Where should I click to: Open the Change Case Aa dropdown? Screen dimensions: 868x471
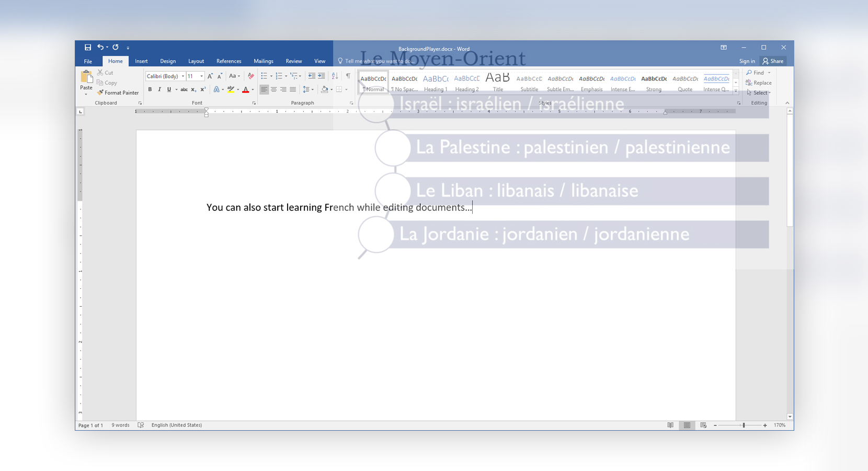234,76
